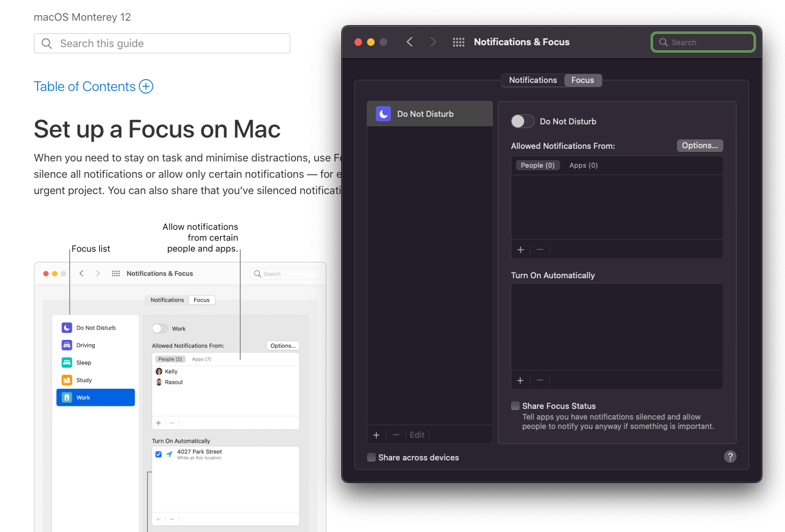Screen dimensions: 785x532
Task: Click Options... in the guide illustration
Action: click(283, 345)
